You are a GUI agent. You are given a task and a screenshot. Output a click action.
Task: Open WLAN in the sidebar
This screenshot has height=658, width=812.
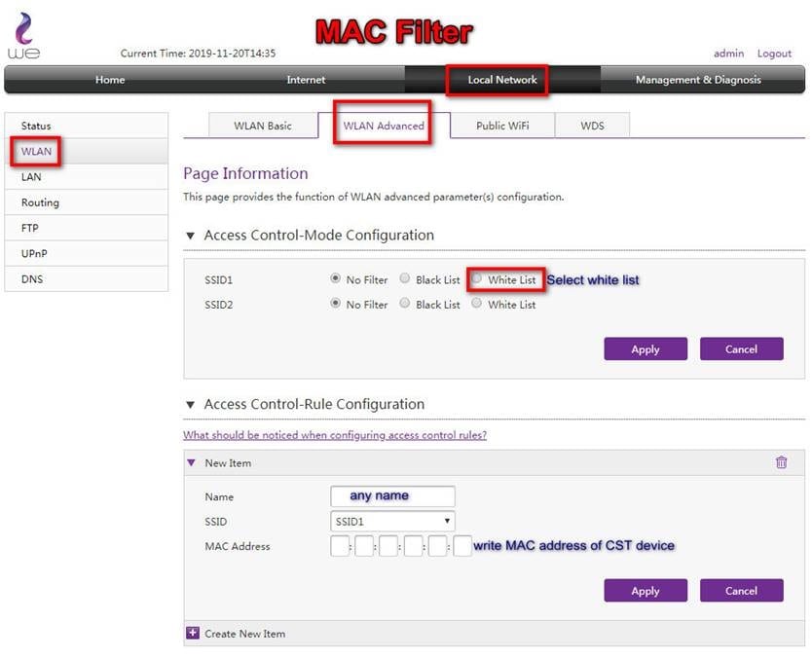pos(87,151)
